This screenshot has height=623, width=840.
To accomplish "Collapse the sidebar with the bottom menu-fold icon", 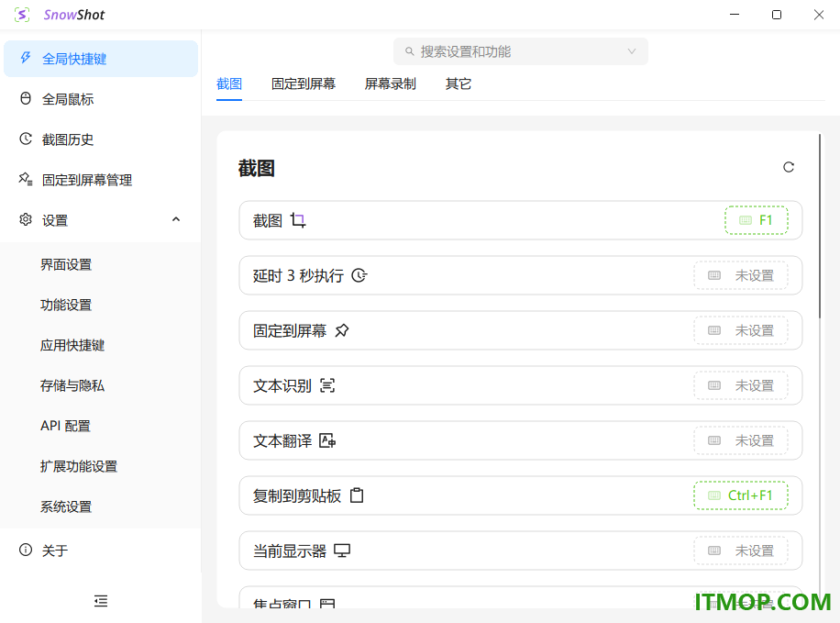I will [x=101, y=600].
